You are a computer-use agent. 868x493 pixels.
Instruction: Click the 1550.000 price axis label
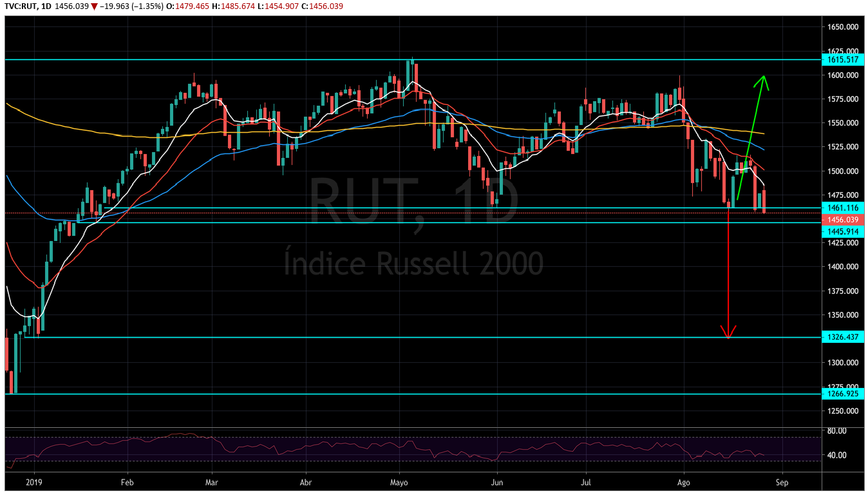click(844, 123)
